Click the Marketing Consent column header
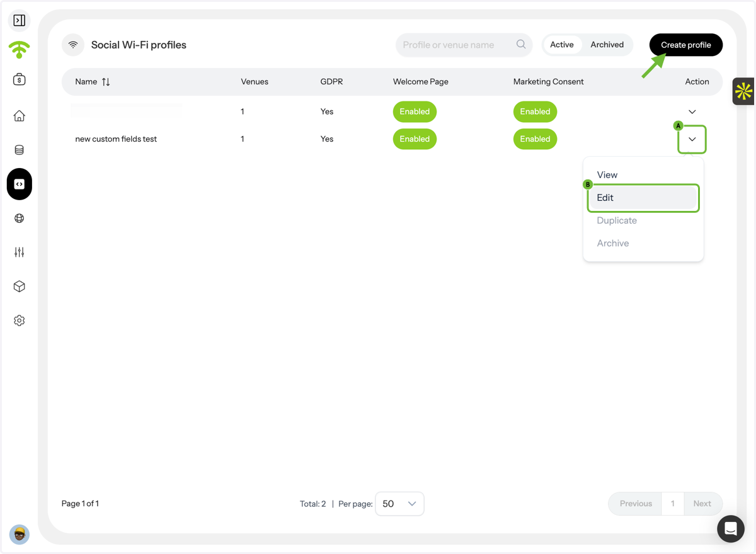756x554 pixels. pos(549,82)
